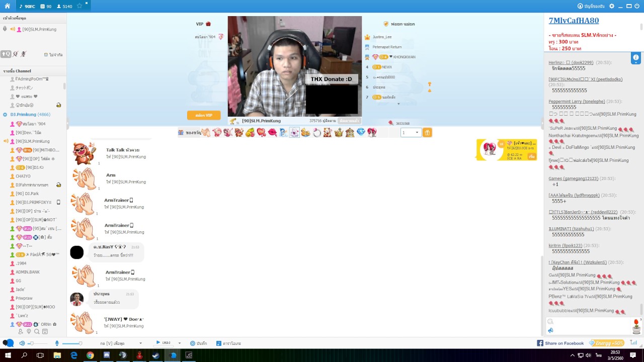Select user ADMIN.BANK in channel list
644x362 pixels.
pos(28,272)
